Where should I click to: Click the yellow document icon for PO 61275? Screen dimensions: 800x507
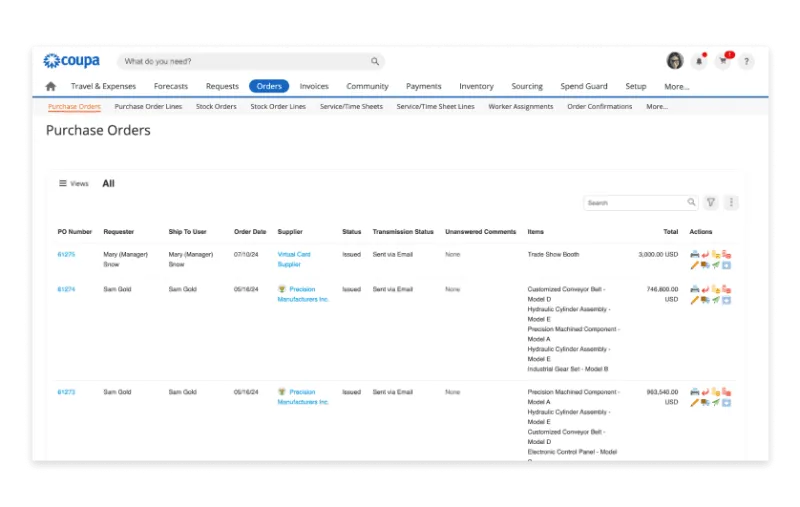click(716, 254)
